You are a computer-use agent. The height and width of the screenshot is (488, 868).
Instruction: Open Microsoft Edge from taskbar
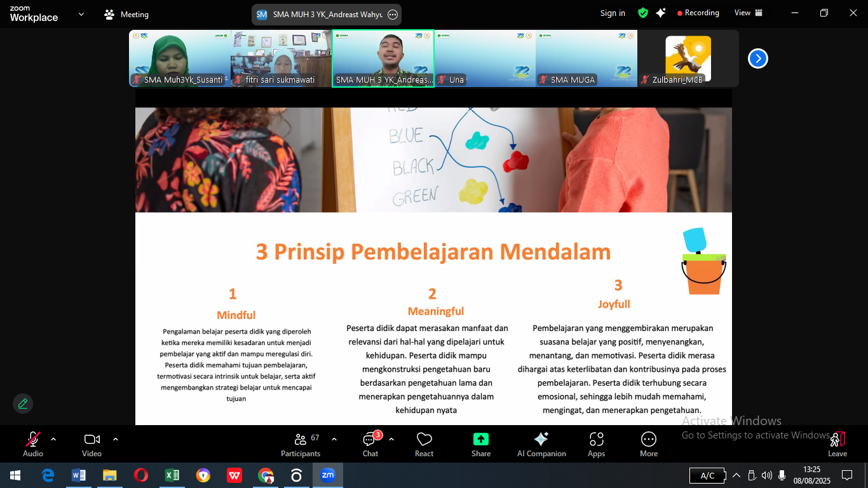(48, 475)
